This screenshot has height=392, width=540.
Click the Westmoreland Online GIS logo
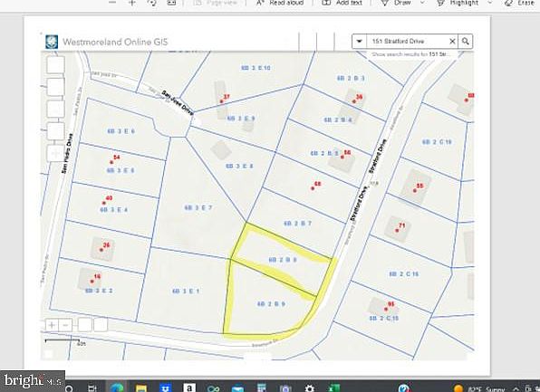(52, 42)
